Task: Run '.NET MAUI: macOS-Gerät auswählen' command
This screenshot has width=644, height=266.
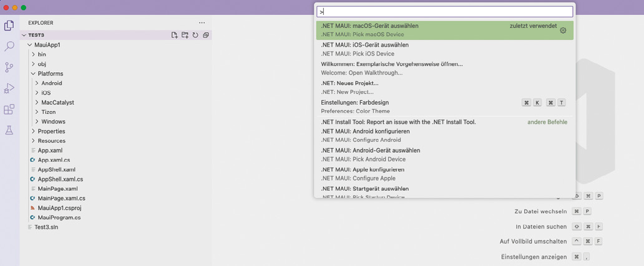Action: [445, 31]
